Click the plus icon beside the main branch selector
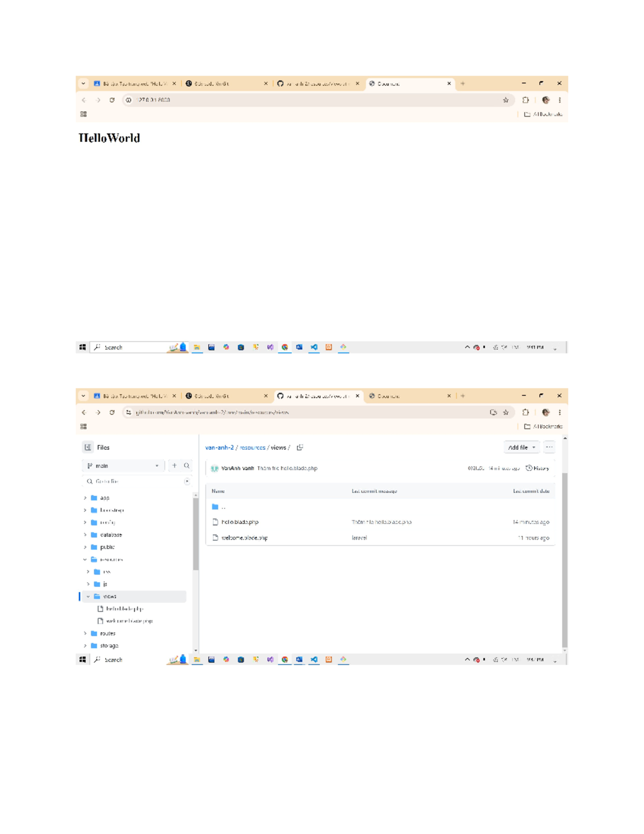This screenshot has width=644, height=834. coord(174,466)
